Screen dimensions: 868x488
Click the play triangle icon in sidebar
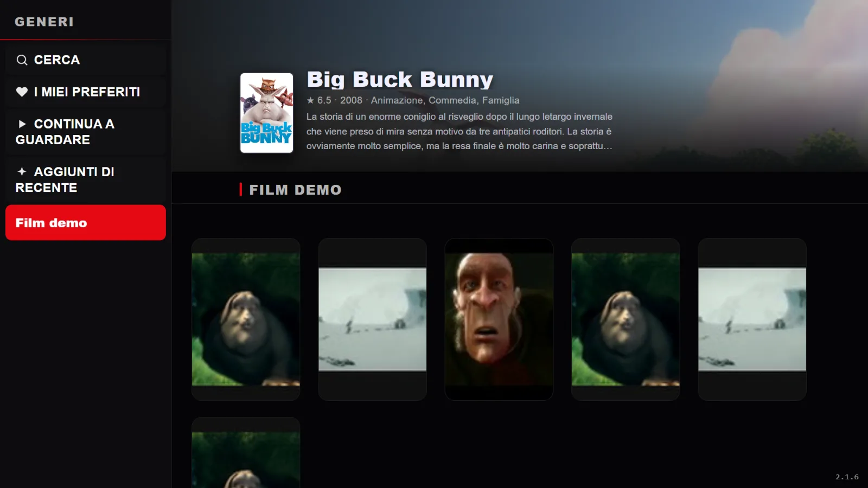[x=22, y=124]
